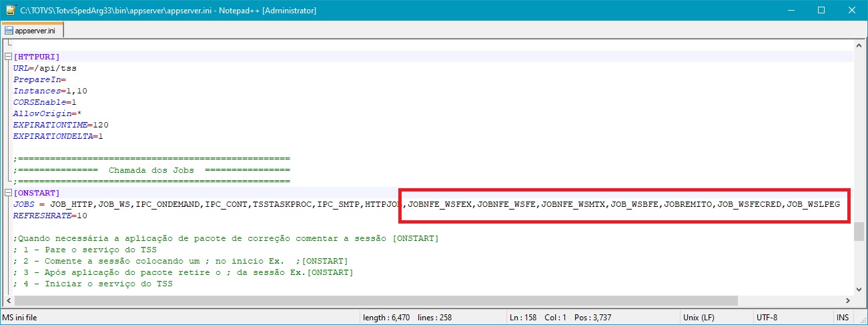Select the appserver.ini document tab
Screen dimensions: 868x325
tap(33, 31)
